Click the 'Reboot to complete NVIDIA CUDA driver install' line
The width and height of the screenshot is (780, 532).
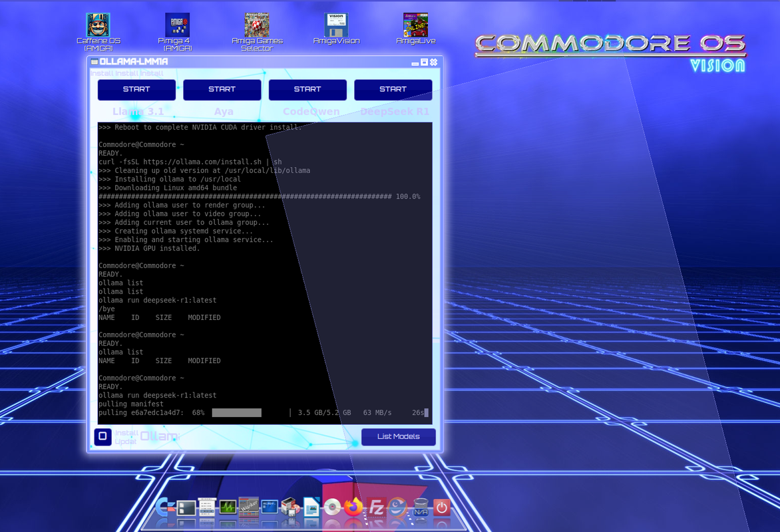click(x=200, y=127)
